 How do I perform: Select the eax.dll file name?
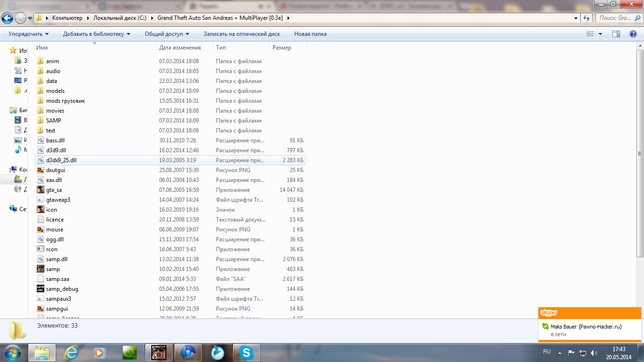coord(54,180)
